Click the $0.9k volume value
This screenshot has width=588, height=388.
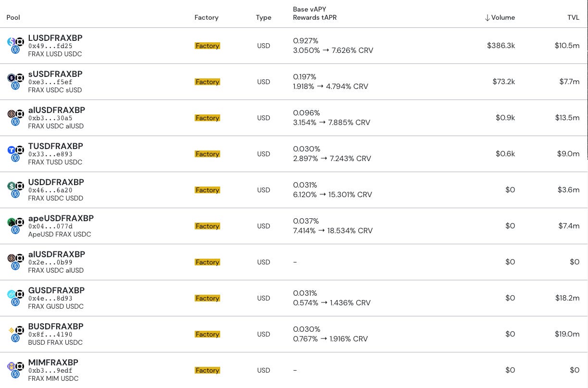[505, 118]
